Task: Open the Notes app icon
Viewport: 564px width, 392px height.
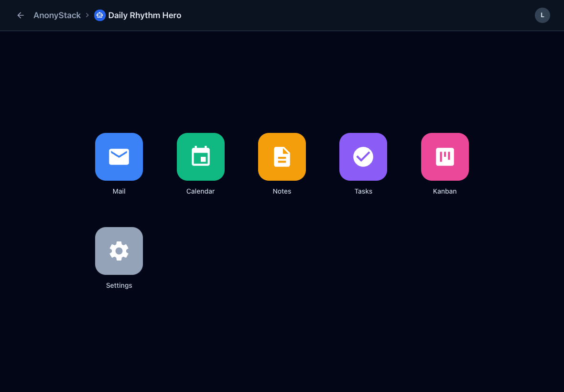Action: point(282,157)
